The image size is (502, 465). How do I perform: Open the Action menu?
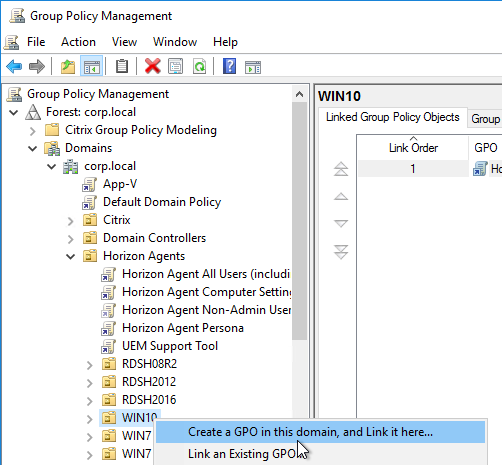78,42
